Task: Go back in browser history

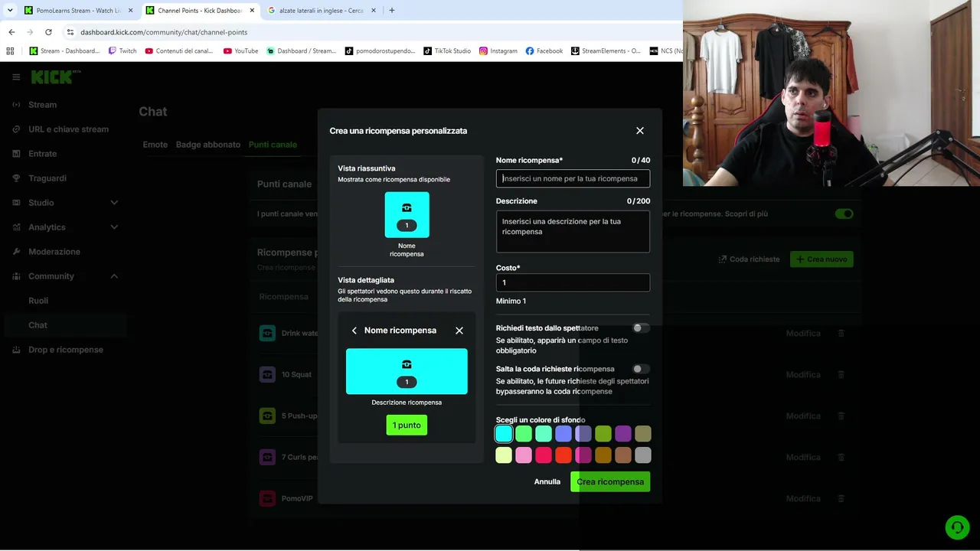Action: 11,32
